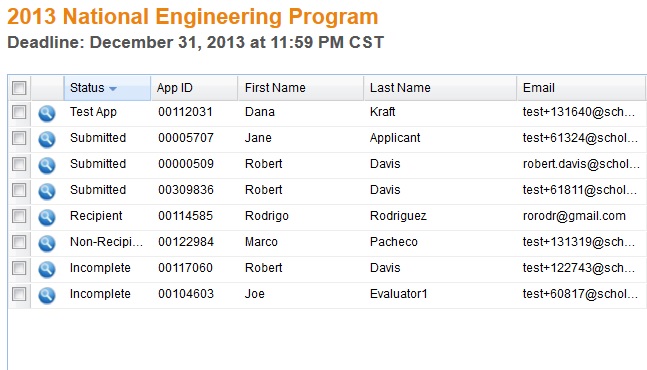View application details for Jane Applicant
This screenshot has height=370, width=647.
47,139
